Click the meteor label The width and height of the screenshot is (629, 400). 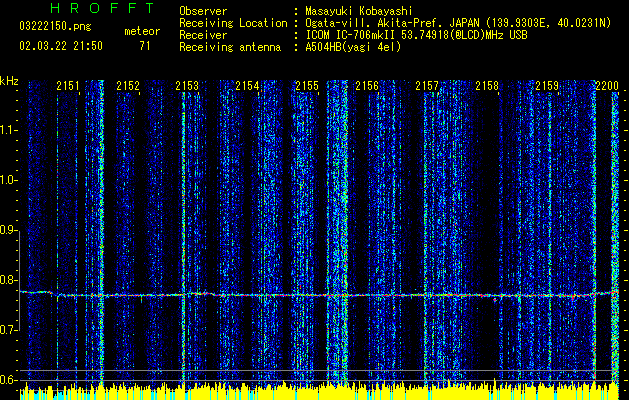pos(142,31)
